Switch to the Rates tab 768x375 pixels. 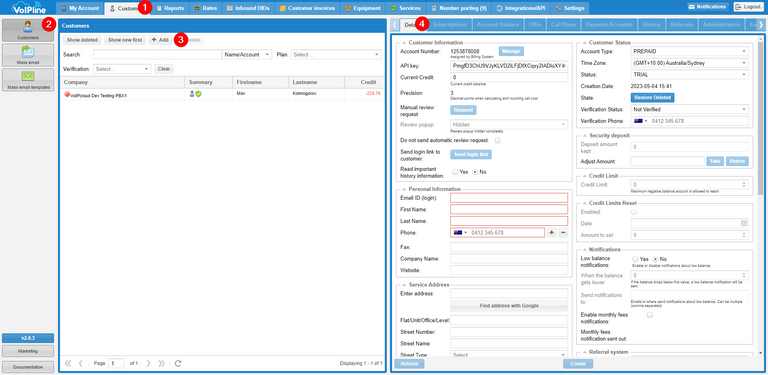click(x=206, y=8)
